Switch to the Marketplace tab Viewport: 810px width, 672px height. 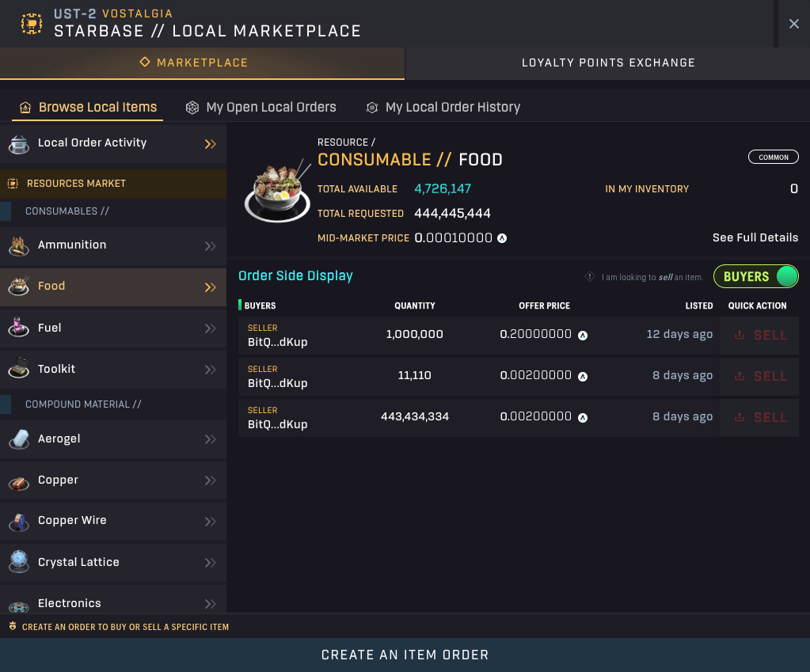pos(202,63)
